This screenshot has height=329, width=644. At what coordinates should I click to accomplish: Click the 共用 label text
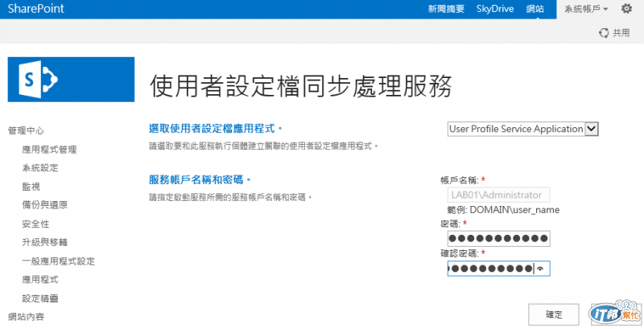(x=621, y=33)
